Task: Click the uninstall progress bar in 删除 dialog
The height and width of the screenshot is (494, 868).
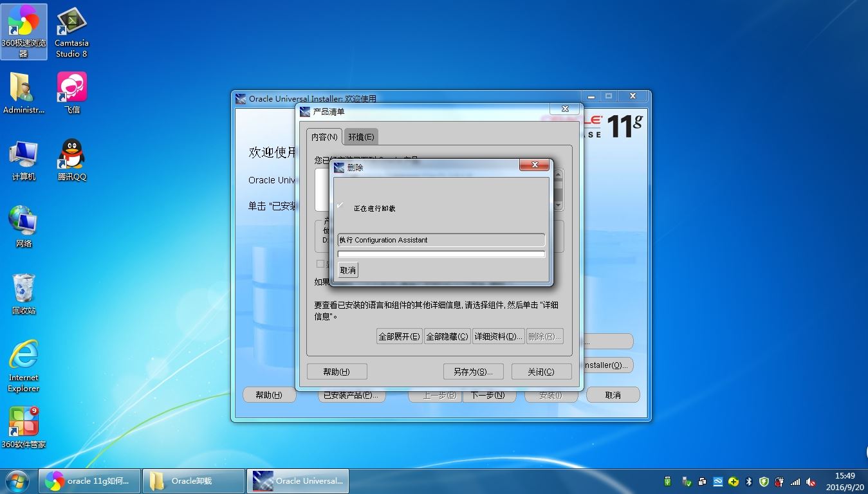Action: [x=441, y=254]
